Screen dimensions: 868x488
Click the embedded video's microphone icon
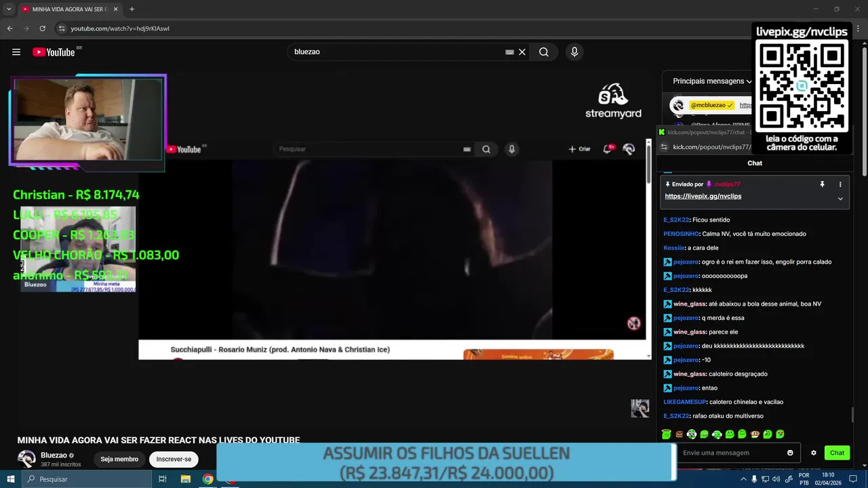pyautogui.click(x=511, y=149)
